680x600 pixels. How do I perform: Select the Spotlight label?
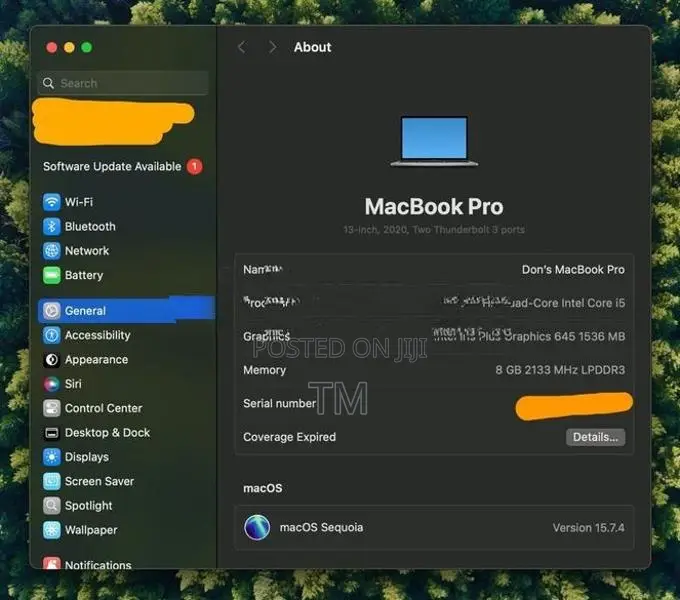tap(88, 506)
